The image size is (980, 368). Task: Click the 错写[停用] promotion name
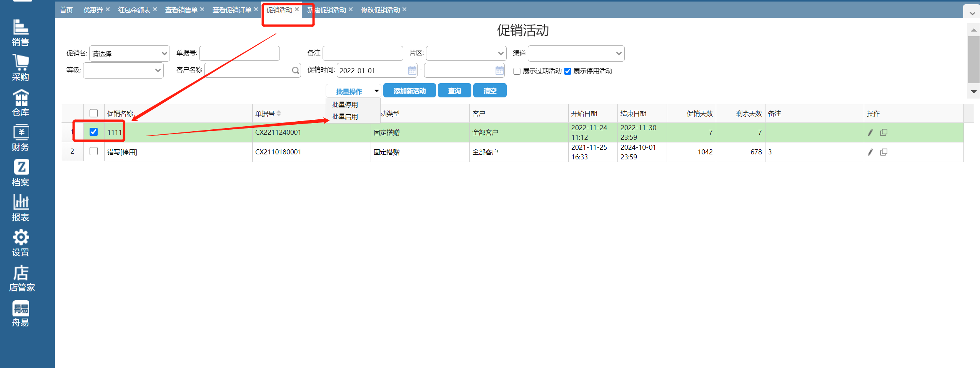(122, 152)
